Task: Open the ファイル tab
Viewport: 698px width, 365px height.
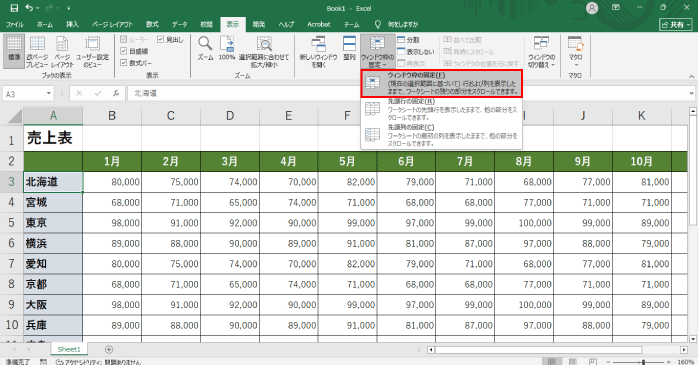Action: (14, 24)
